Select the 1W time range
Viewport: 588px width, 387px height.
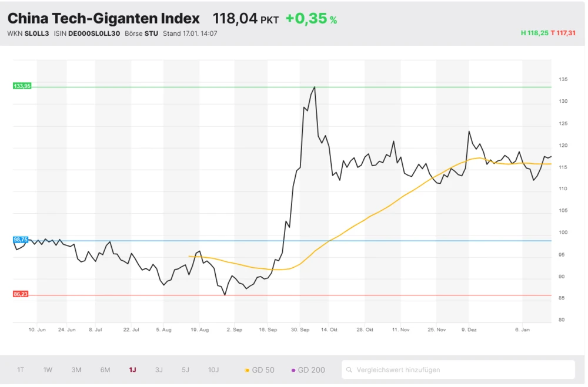tap(47, 369)
